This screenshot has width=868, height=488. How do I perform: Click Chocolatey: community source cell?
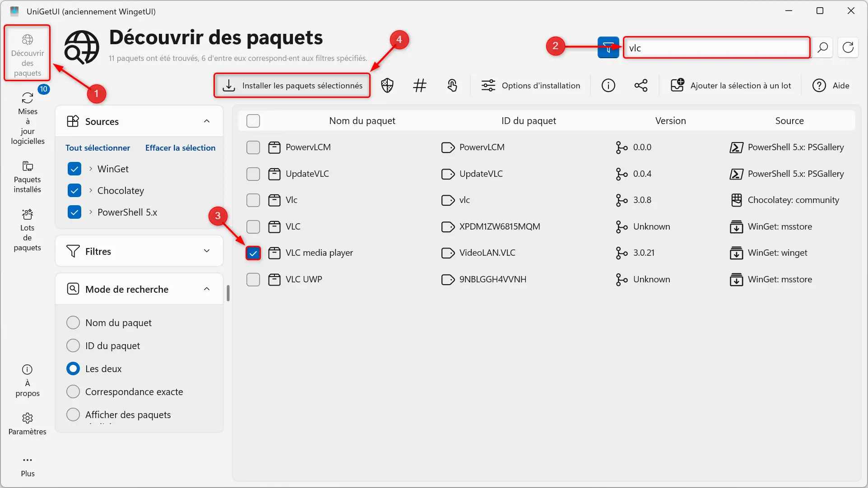793,200
